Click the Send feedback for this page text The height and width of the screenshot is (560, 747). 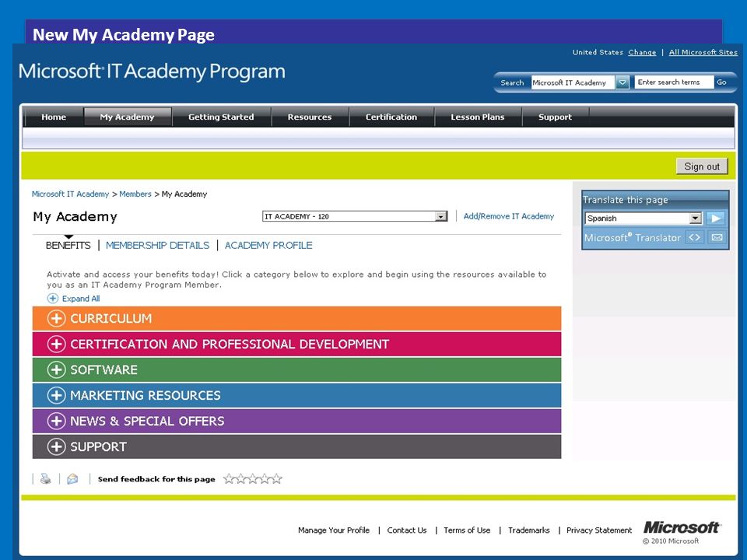[156, 479]
